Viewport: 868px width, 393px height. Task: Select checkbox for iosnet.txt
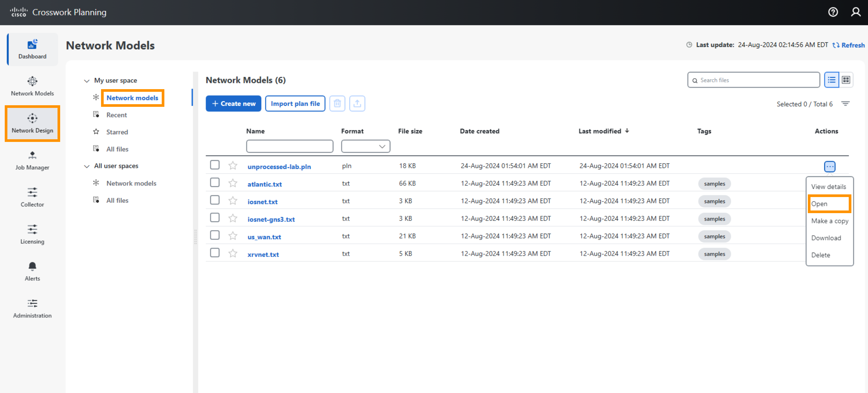click(215, 200)
